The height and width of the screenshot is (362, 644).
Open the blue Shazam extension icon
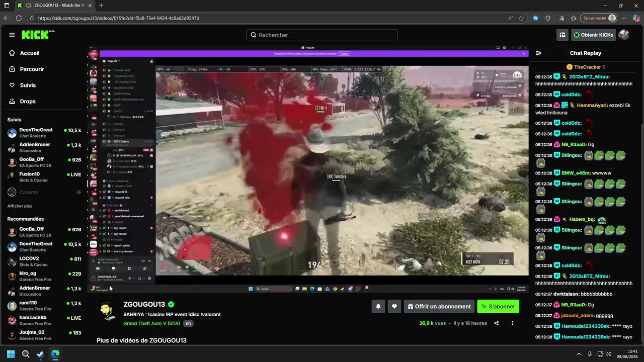[535, 18]
